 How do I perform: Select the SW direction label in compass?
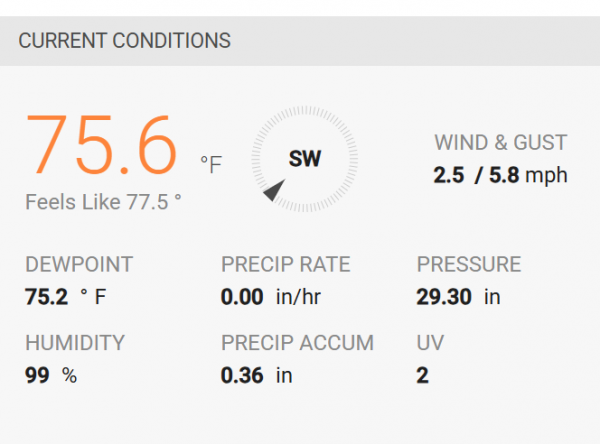(305, 159)
